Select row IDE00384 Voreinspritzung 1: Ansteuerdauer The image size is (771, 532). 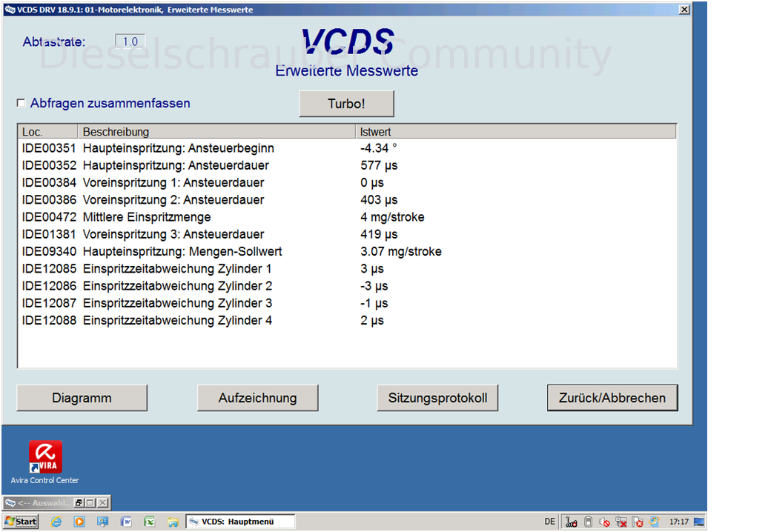coord(347,183)
